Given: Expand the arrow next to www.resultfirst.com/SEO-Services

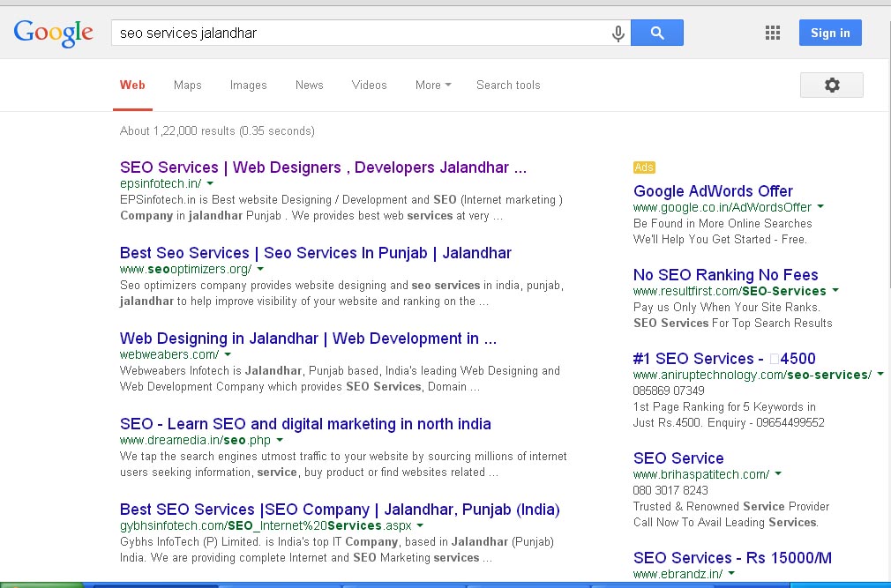Looking at the screenshot, I should [x=835, y=291].
